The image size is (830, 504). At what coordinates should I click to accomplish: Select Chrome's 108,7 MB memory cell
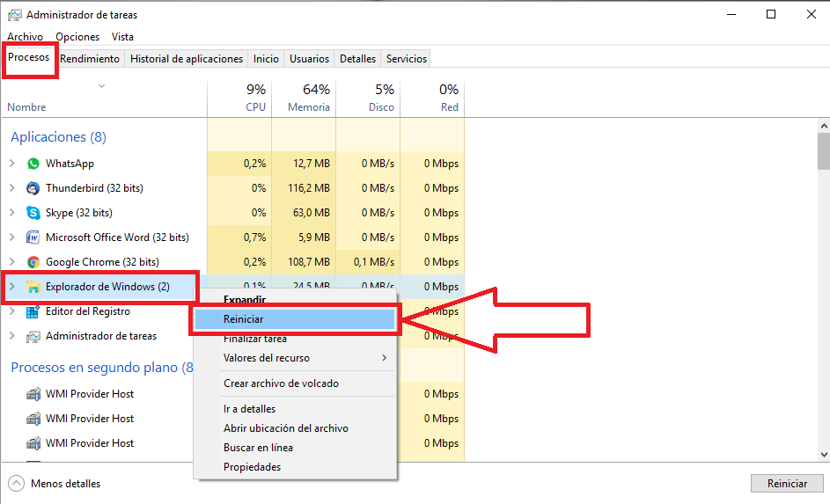click(x=304, y=262)
